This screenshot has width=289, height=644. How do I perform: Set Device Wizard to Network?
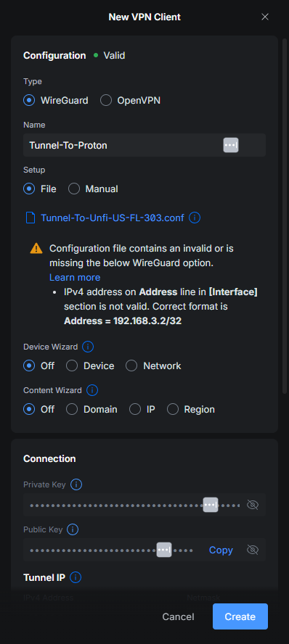[x=131, y=366]
